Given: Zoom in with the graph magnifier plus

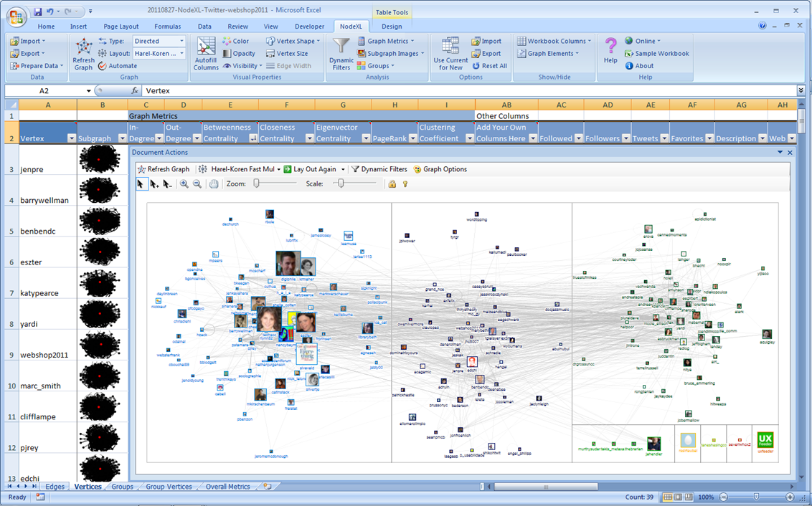Looking at the screenshot, I should 184,183.
